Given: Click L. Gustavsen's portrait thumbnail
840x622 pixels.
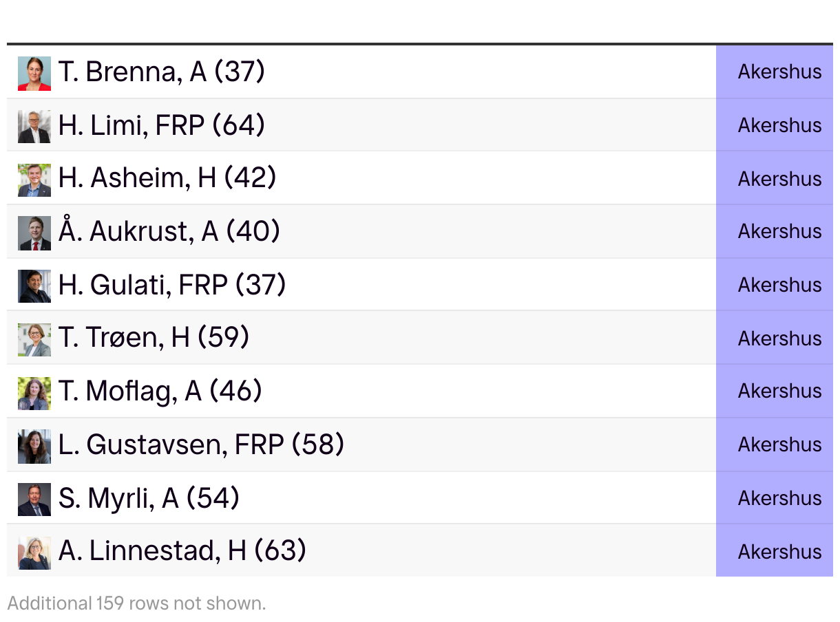Looking at the screenshot, I should pyautogui.click(x=34, y=447).
